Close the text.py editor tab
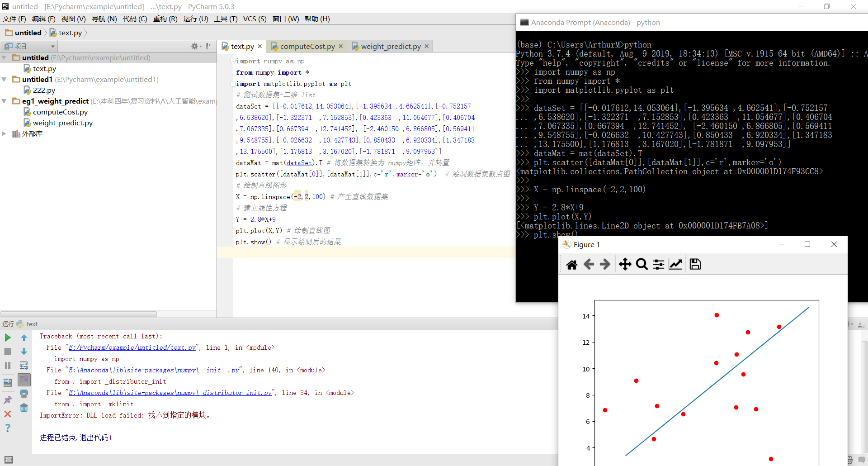 [260, 46]
